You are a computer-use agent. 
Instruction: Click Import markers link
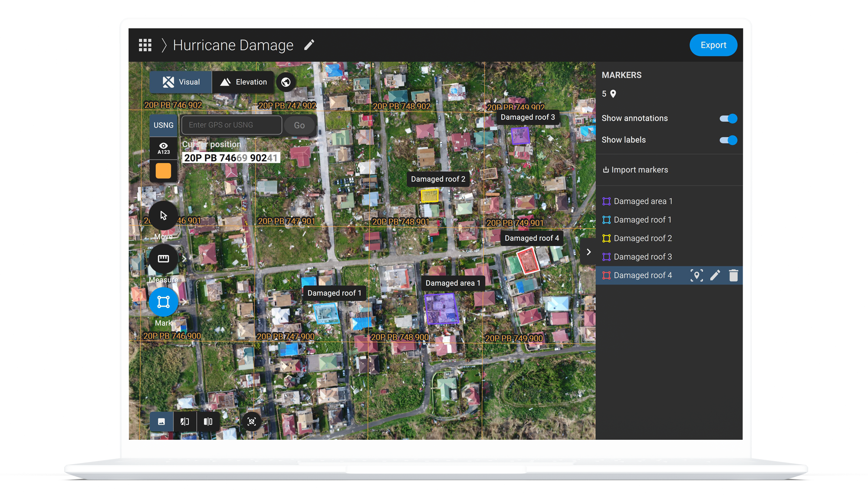tap(635, 170)
